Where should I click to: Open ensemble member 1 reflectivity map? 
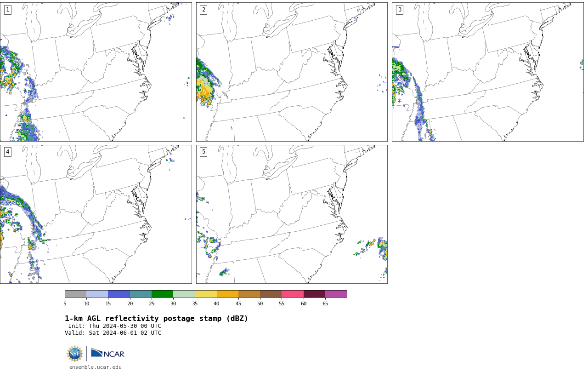(96, 72)
